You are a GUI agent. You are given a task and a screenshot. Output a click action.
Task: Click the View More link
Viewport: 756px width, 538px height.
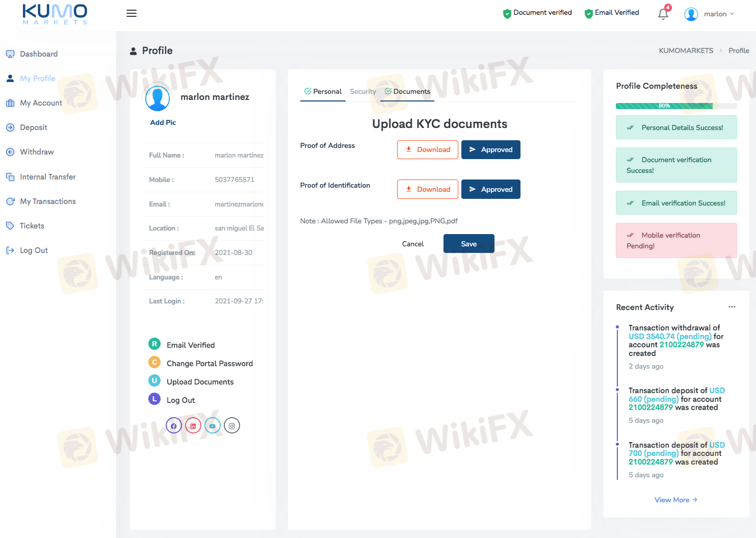tap(675, 500)
